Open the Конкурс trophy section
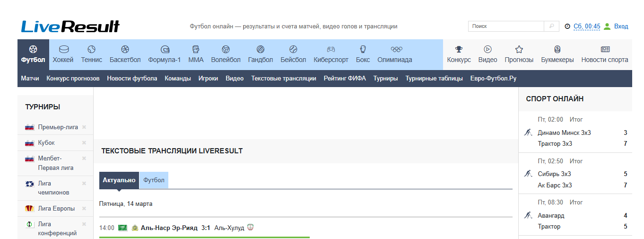Screen dimensions: 644x239 459,54
